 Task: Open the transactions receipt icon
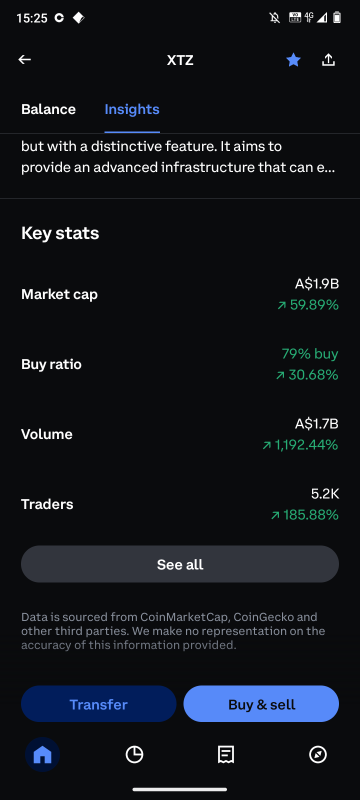pyautogui.click(x=226, y=755)
